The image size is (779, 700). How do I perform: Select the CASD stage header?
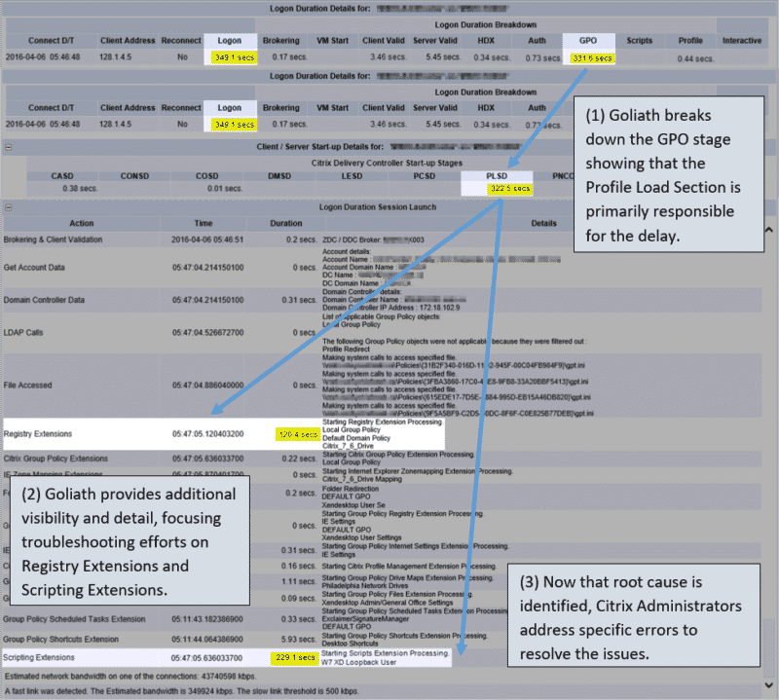click(x=62, y=176)
